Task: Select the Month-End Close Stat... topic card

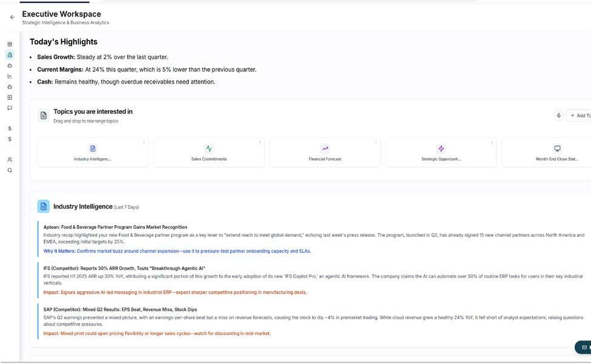Action: point(547,153)
